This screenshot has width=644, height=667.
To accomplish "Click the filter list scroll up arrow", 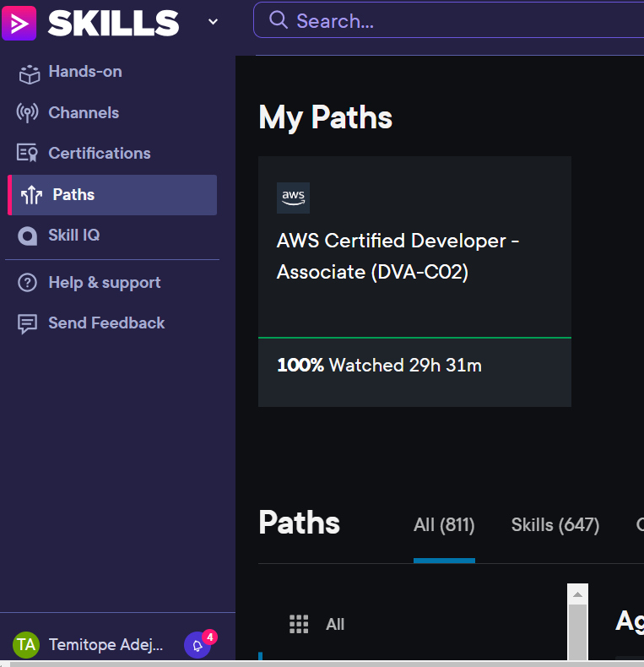I will pos(577,594).
